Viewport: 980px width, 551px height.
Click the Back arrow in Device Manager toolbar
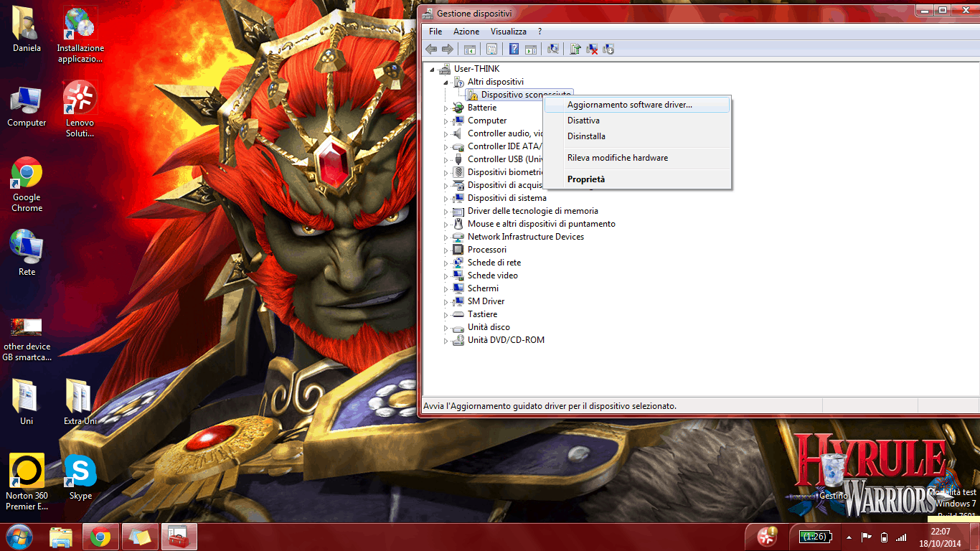pos(431,49)
